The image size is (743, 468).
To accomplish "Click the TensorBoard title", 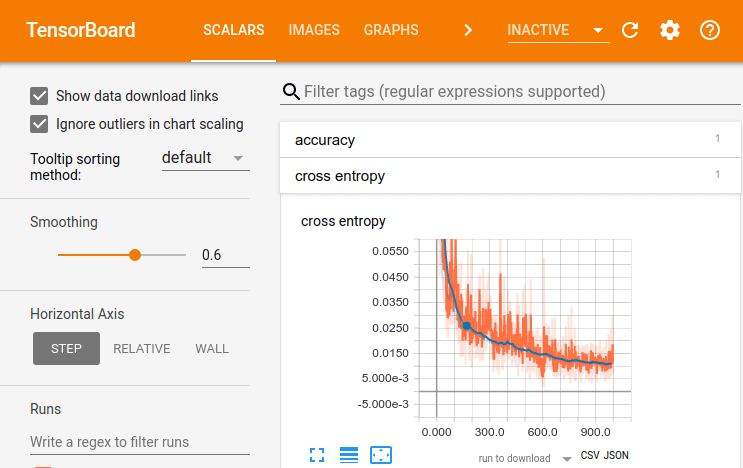I will coord(81,30).
